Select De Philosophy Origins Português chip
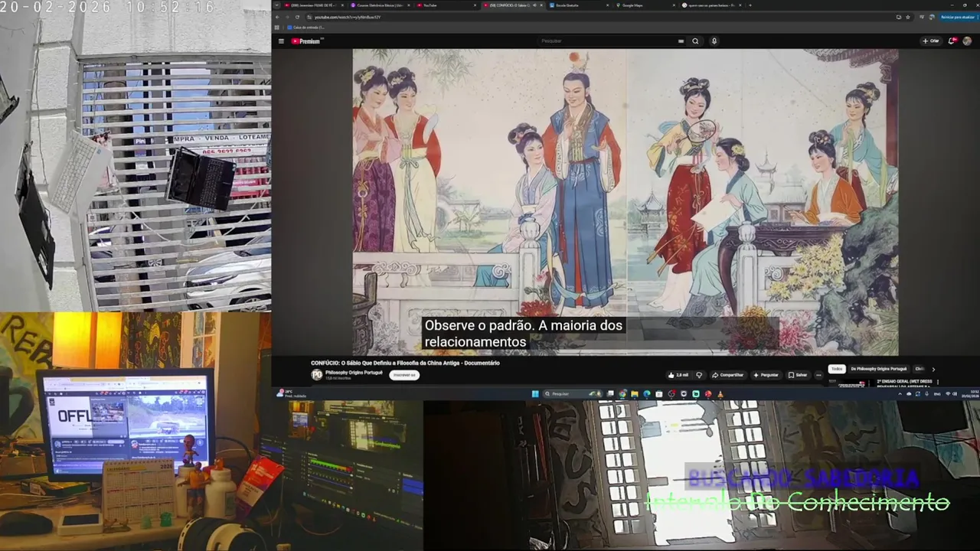980x551 pixels. [x=879, y=369]
